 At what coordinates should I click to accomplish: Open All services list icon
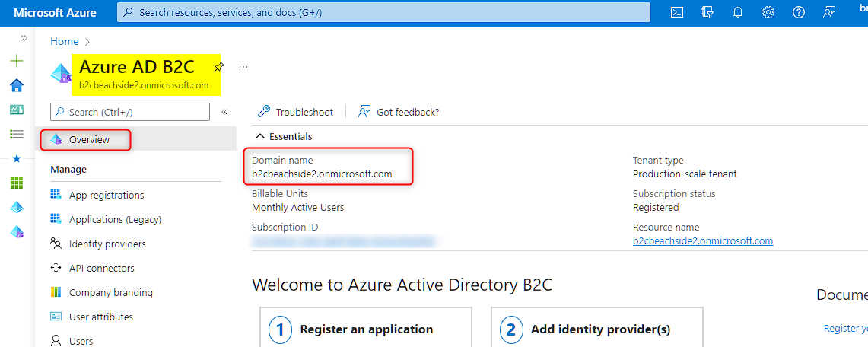pyautogui.click(x=17, y=134)
